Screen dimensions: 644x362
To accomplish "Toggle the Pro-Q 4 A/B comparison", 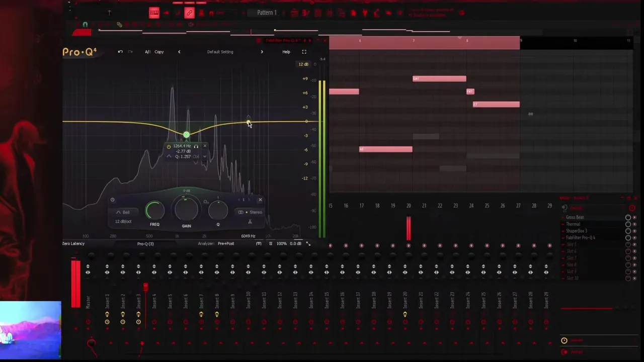I will pos(147,52).
